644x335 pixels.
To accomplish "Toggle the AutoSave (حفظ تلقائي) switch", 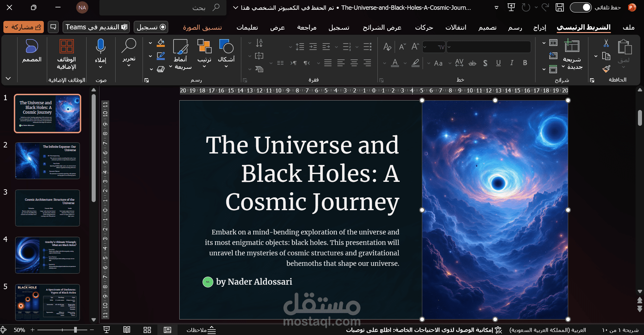I will click(581, 7).
